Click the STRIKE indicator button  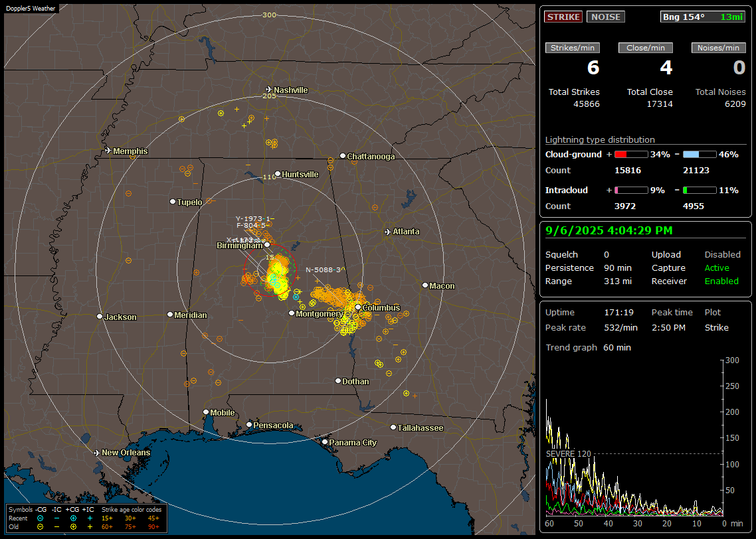(563, 17)
